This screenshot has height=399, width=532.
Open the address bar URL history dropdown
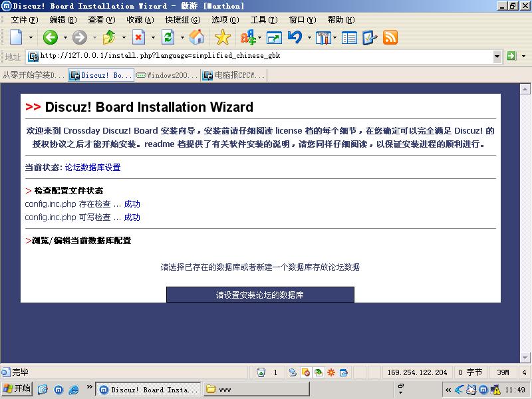tap(497, 56)
